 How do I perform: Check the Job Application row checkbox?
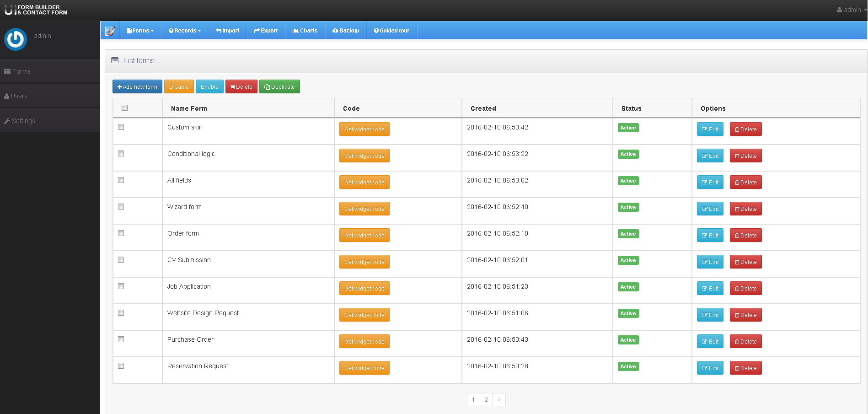tap(121, 286)
